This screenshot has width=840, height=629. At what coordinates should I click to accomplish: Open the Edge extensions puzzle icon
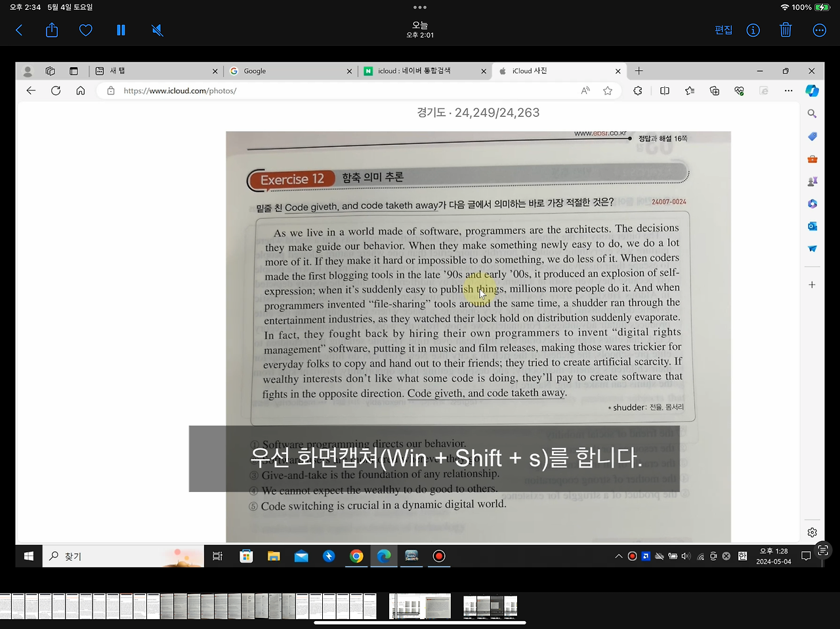point(638,91)
